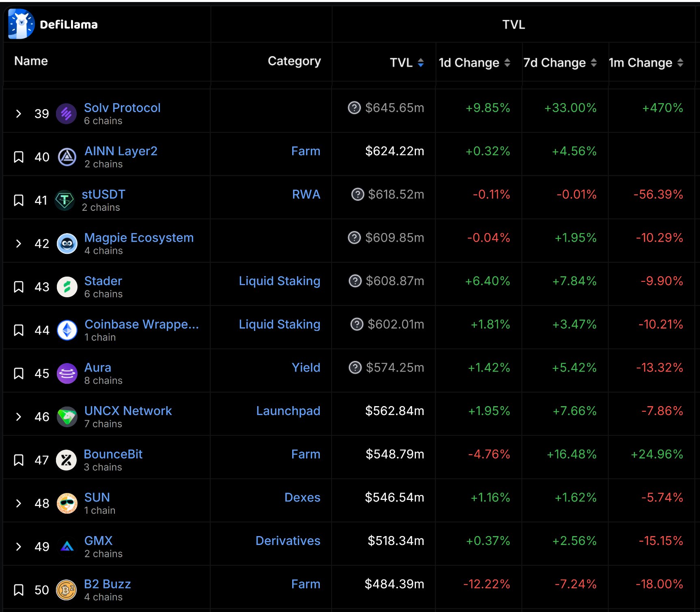Image resolution: width=700 pixels, height=612 pixels.
Task: Click the Stader protocol logo
Action: click(67, 287)
